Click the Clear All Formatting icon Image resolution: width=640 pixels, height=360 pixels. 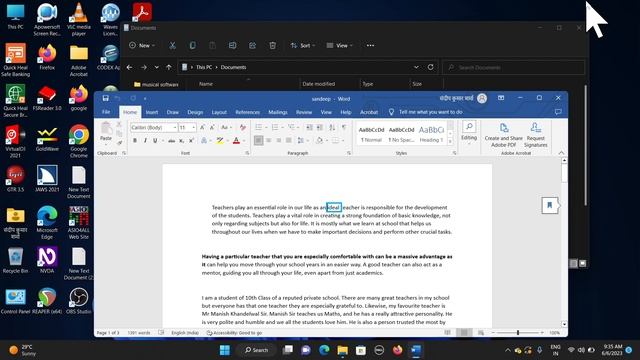tap(243, 128)
